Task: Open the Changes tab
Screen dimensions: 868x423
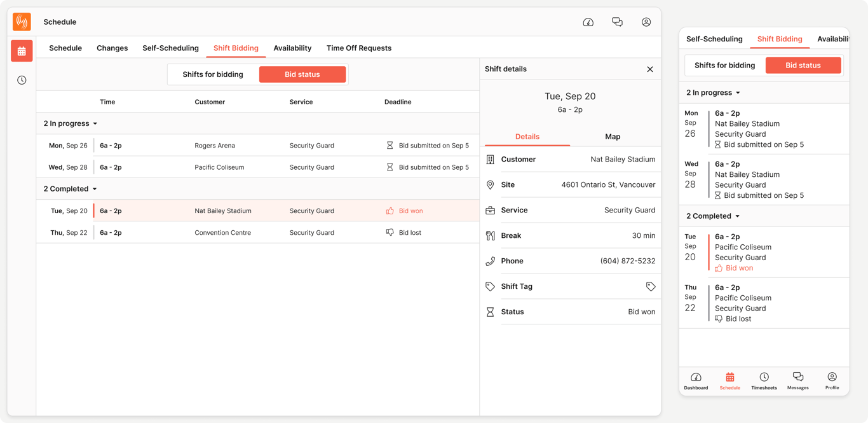Action: pyautogui.click(x=112, y=48)
